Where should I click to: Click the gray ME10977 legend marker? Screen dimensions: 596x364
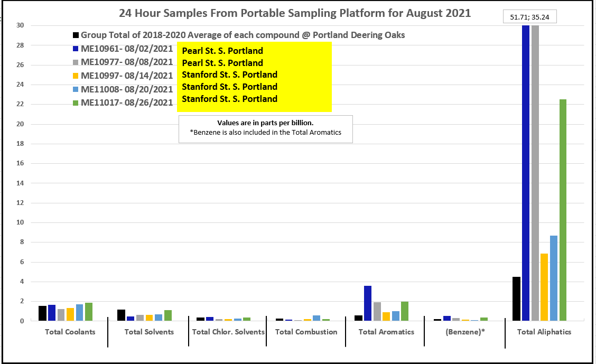coord(76,62)
